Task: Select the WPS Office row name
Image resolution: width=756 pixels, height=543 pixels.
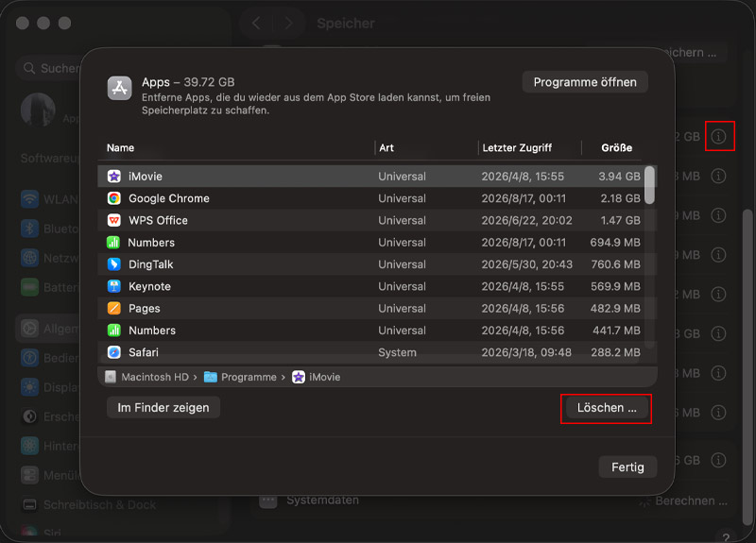Action: (158, 220)
